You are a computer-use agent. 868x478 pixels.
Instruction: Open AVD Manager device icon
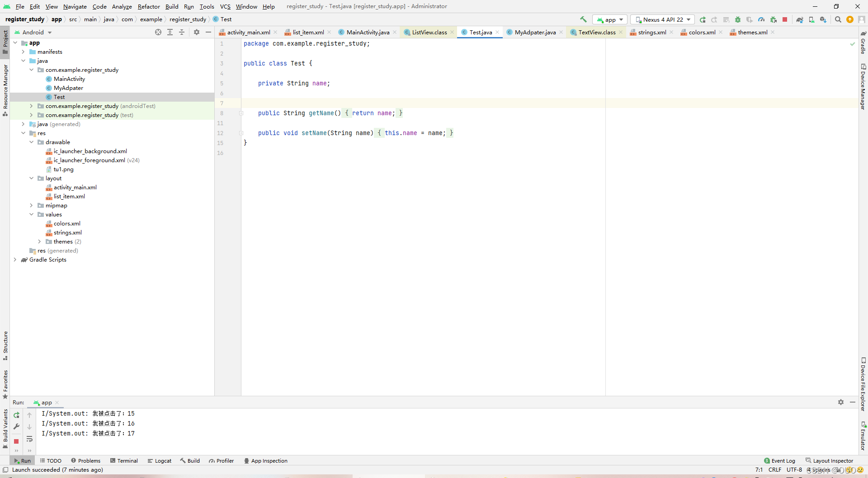(811, 19)
